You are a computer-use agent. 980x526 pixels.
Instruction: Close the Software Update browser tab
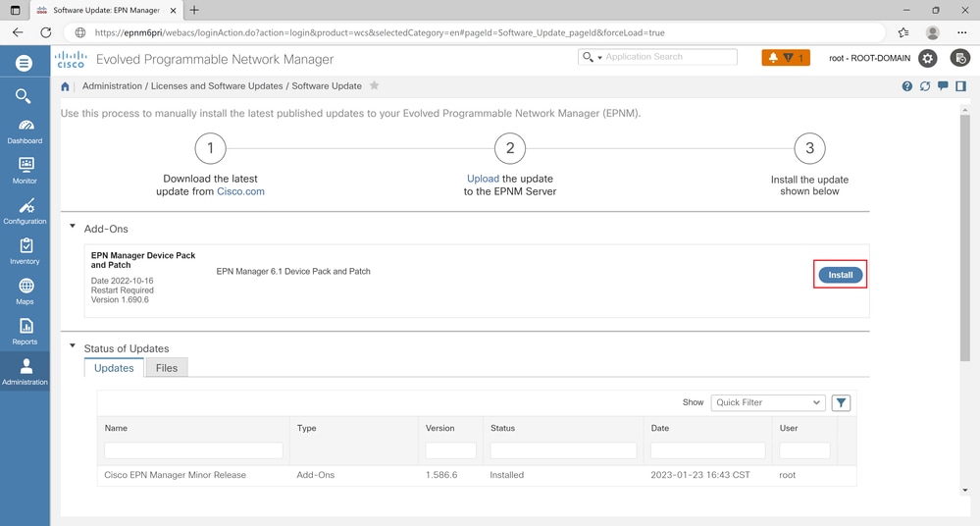(173, 11)
